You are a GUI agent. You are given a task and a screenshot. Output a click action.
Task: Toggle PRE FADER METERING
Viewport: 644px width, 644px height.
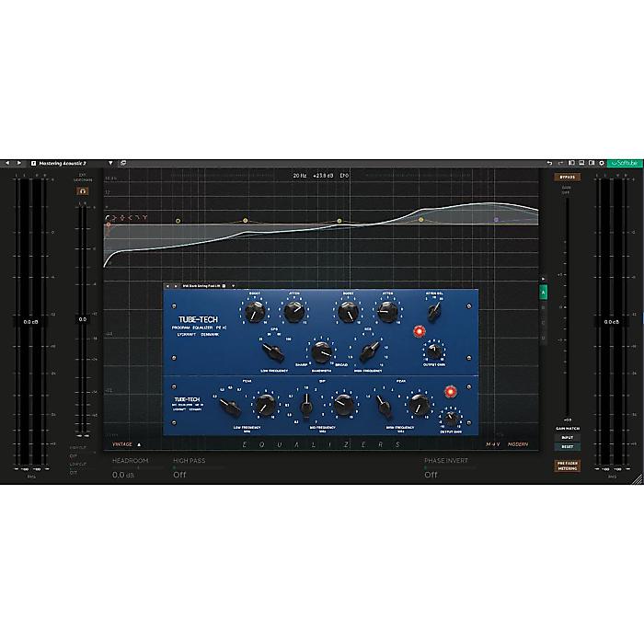point(568,466)
